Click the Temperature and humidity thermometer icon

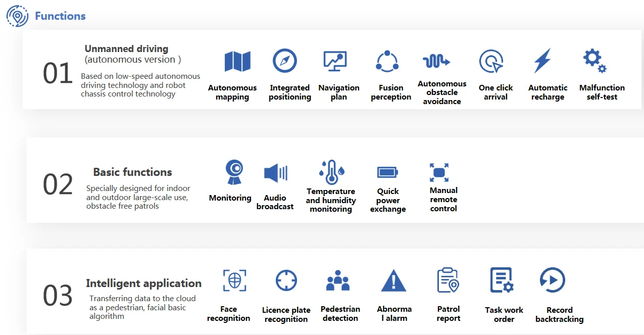331,173
